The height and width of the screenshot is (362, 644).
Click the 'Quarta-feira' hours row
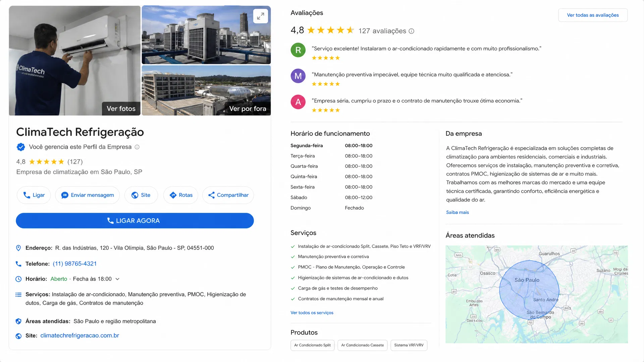(331, 166)
